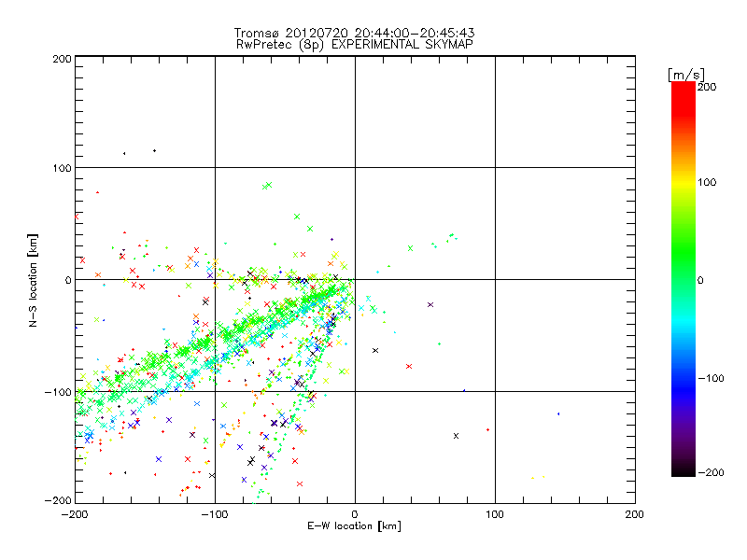Click the Tromsø date and time title

click(354, 33)
